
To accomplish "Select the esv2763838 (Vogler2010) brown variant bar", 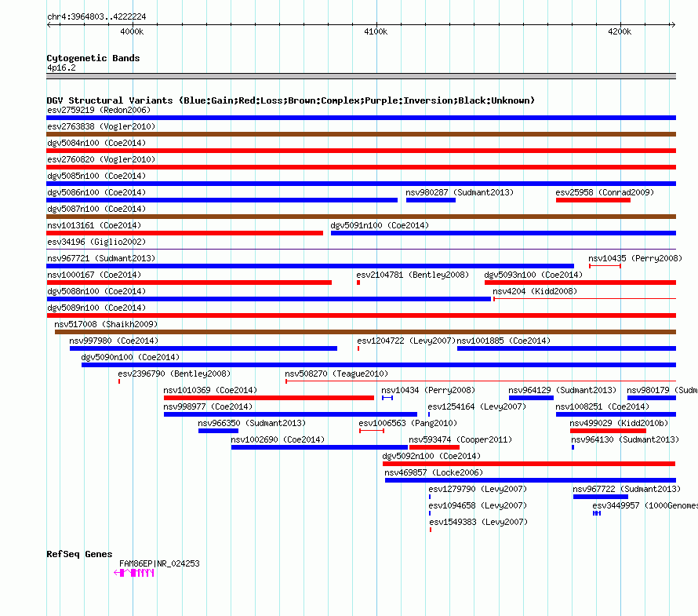I will 361,134.
